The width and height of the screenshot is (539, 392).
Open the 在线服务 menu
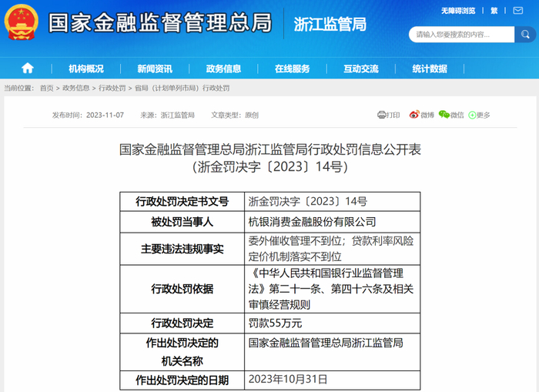292,69
